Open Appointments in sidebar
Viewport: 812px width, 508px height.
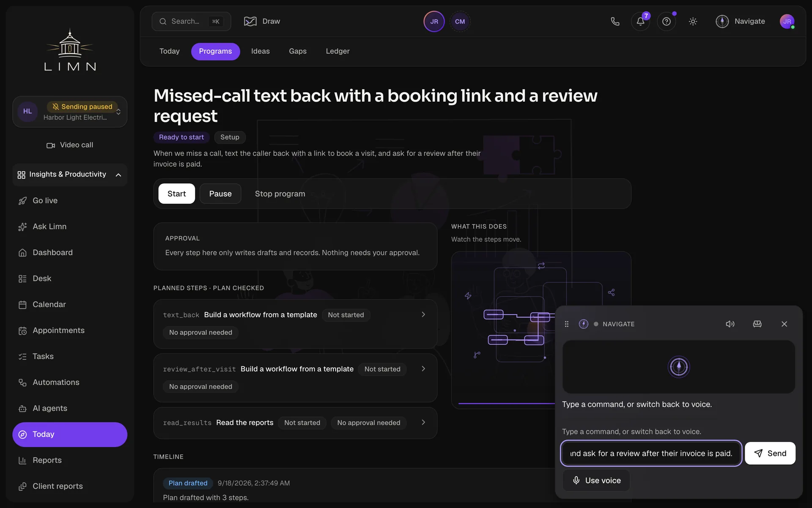(x=70, y=330)
